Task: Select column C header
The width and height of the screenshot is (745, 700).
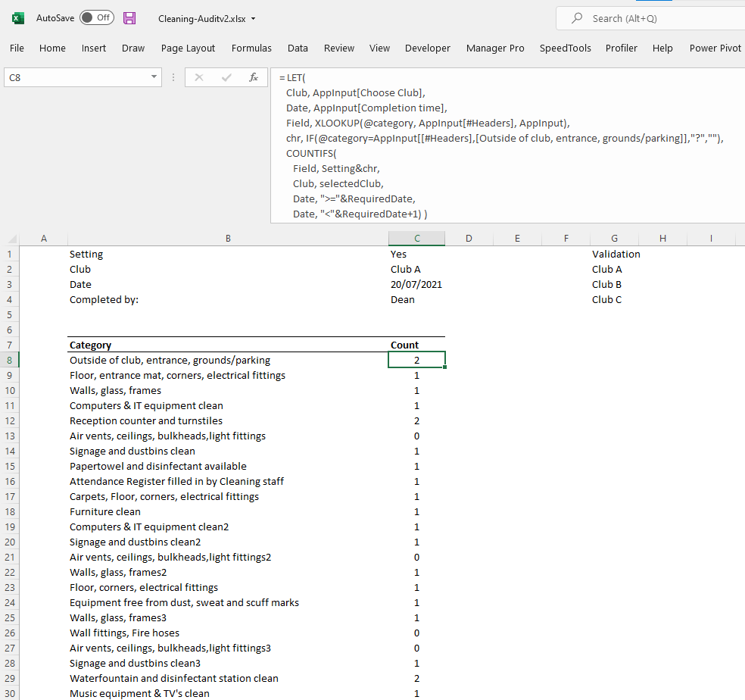Action: click(x=416, y=238)
